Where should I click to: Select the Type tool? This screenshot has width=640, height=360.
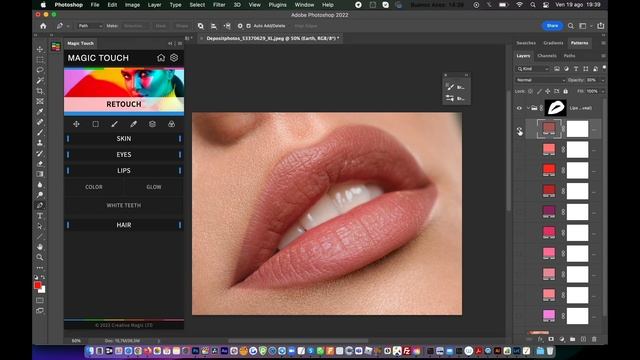(x=40, y=216)
